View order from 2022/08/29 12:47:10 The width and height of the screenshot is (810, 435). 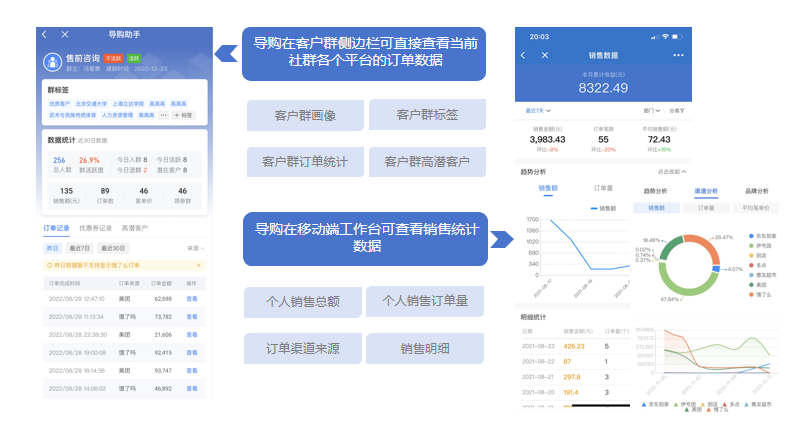click(192, 299)
